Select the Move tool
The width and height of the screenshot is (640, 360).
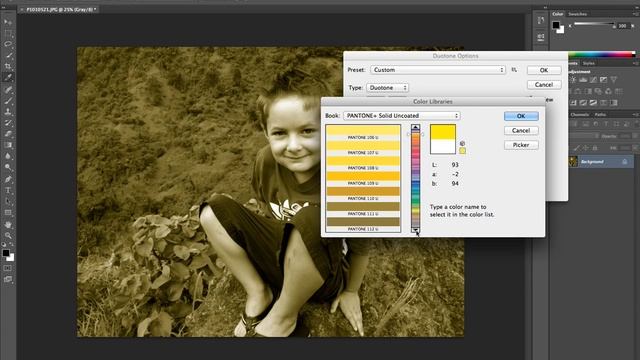pos(8,21)
